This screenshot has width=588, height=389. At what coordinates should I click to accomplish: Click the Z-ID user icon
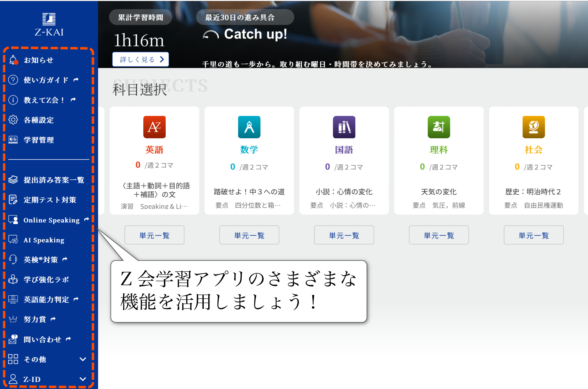pyautogui.click(x=13, y=379)
